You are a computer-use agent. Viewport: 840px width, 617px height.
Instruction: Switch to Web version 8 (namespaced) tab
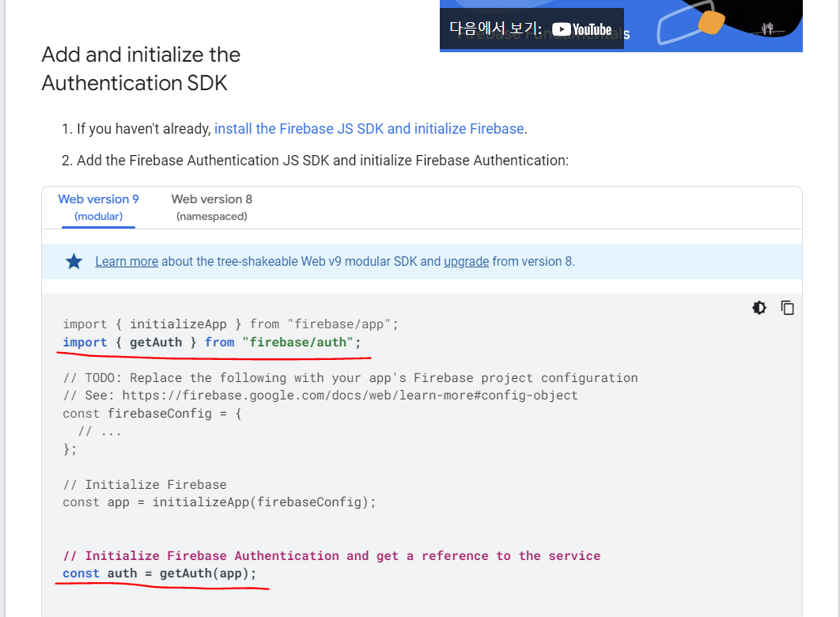tap(212, 208)
